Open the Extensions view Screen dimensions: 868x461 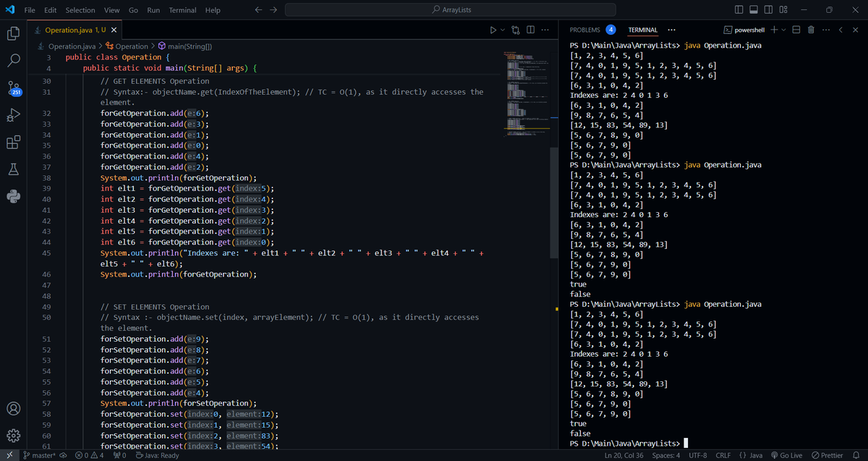click(14, 143)
